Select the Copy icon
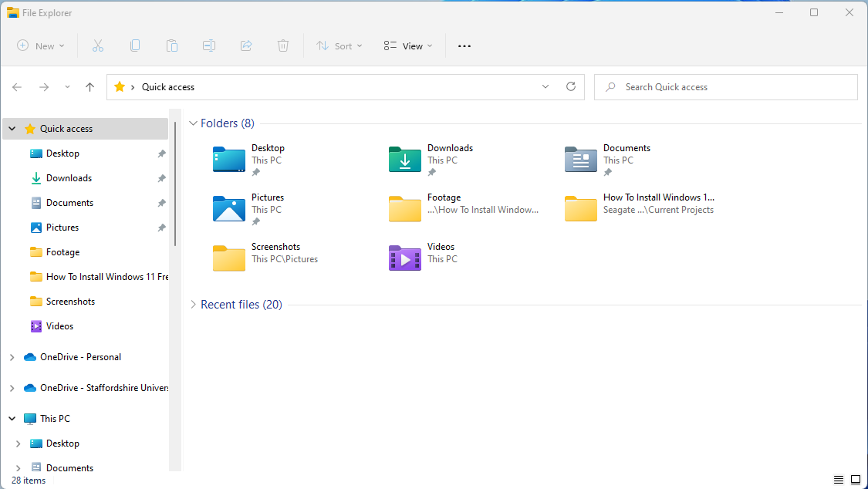The height and width of the screenshot is (489, 868). [x=135, y=46]
